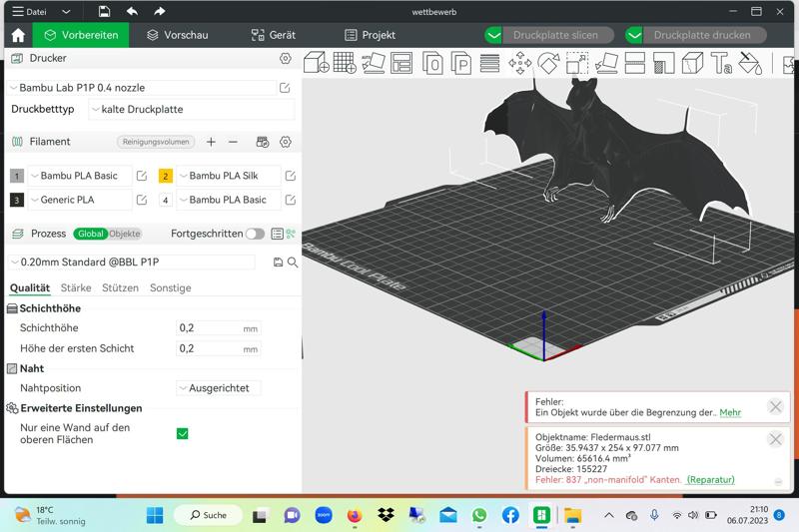Switch to the Stützen settings tab
This screenshot has height=532, width=799.
120,287
